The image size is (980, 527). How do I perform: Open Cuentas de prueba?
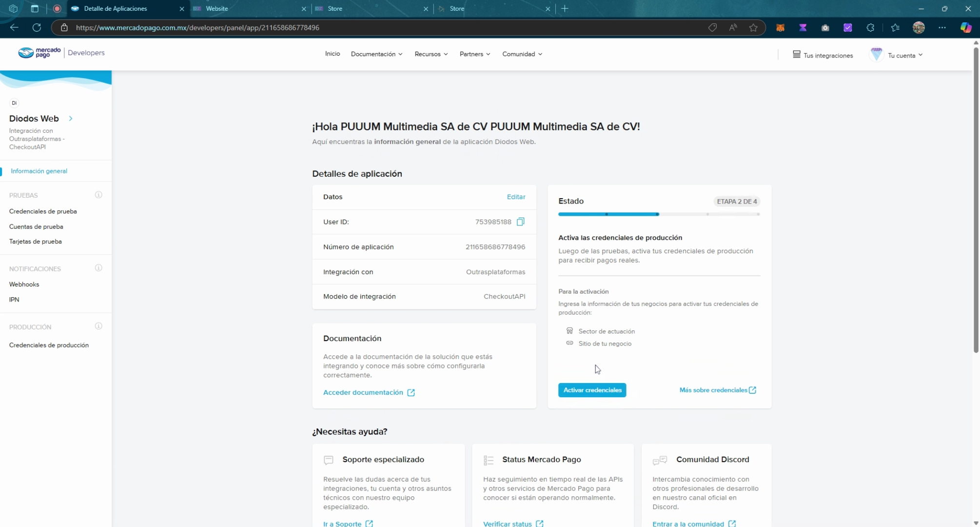coord(36,226)
